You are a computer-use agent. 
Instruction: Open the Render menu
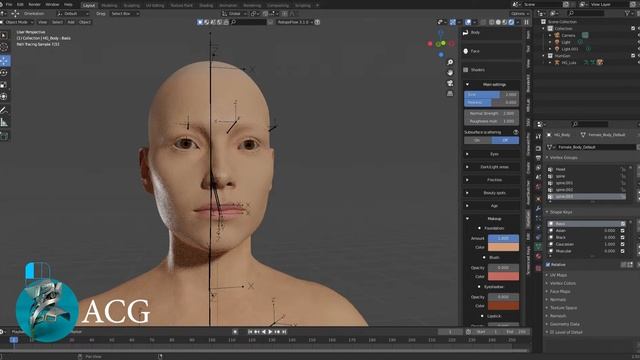pos(34,4)
